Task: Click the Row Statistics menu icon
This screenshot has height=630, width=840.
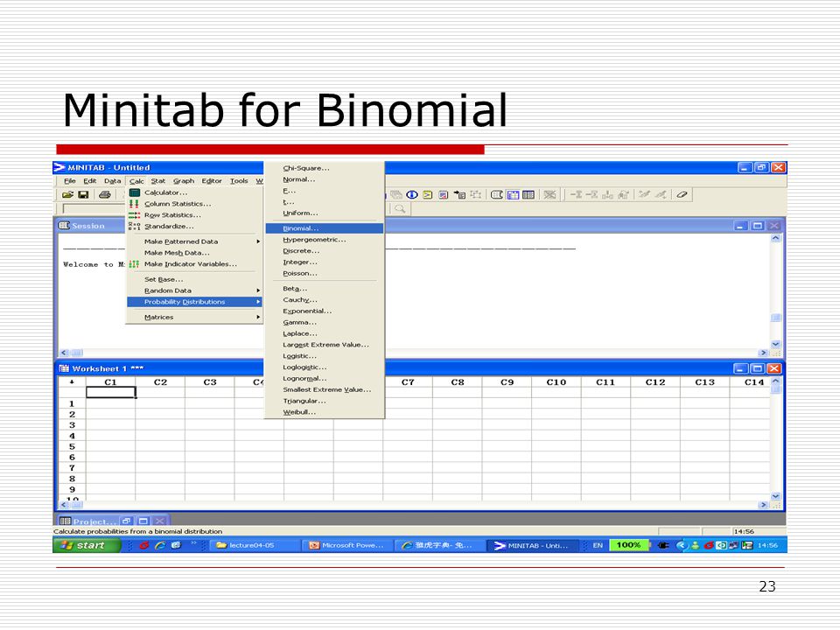Action: point(135,215)
